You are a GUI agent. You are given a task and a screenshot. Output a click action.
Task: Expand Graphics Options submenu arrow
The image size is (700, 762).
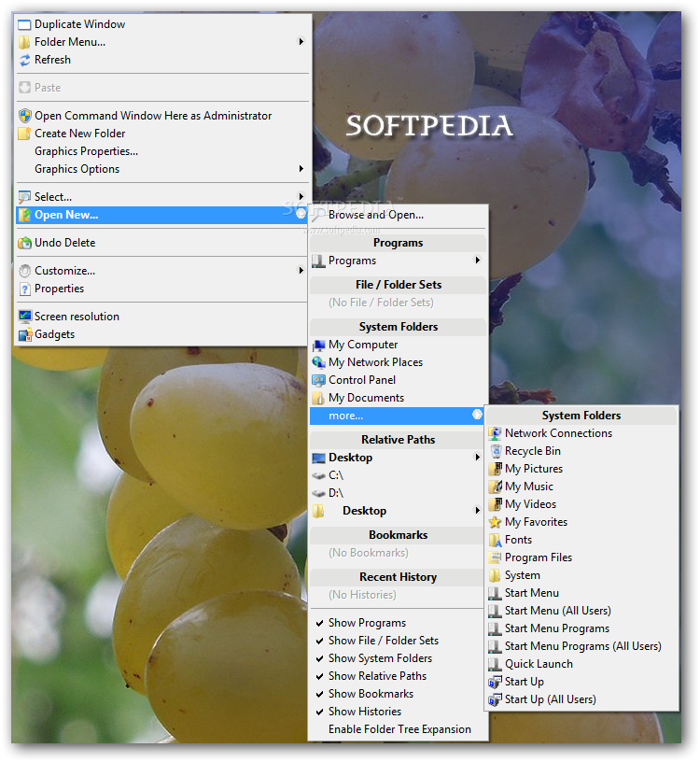click(x=301, y=169)
